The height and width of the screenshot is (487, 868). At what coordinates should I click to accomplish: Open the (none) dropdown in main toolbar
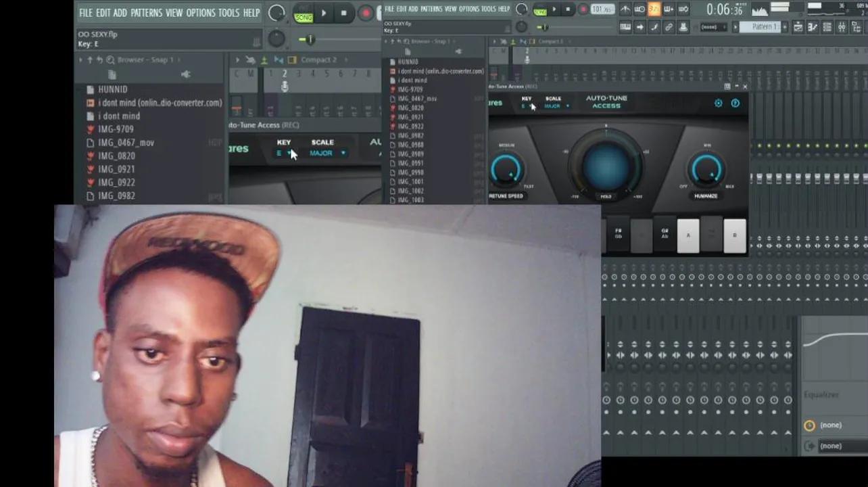point(713,27)
